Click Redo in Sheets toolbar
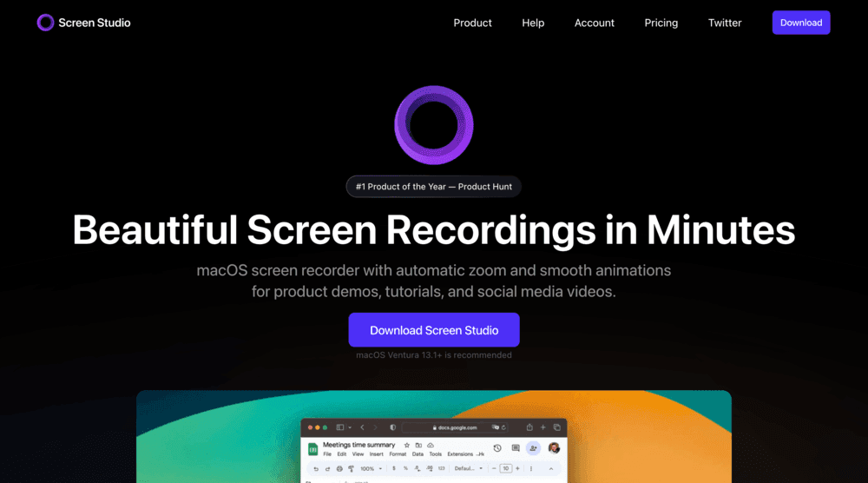This screenshot has width=868, height=483. pos(328,468)
